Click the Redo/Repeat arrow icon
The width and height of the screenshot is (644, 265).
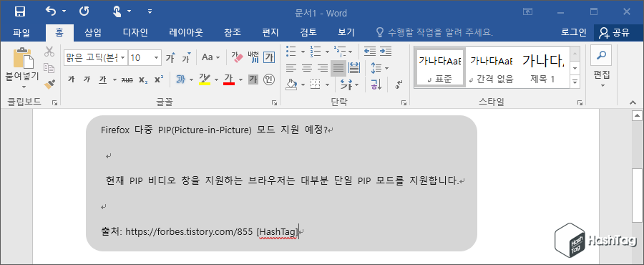pos(84,11)
